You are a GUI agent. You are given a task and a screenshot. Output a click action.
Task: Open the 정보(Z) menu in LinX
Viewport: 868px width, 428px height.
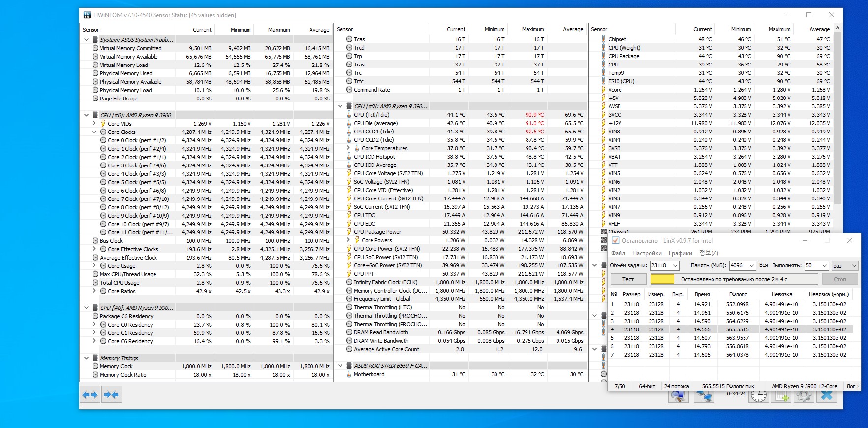coord(709,253)
